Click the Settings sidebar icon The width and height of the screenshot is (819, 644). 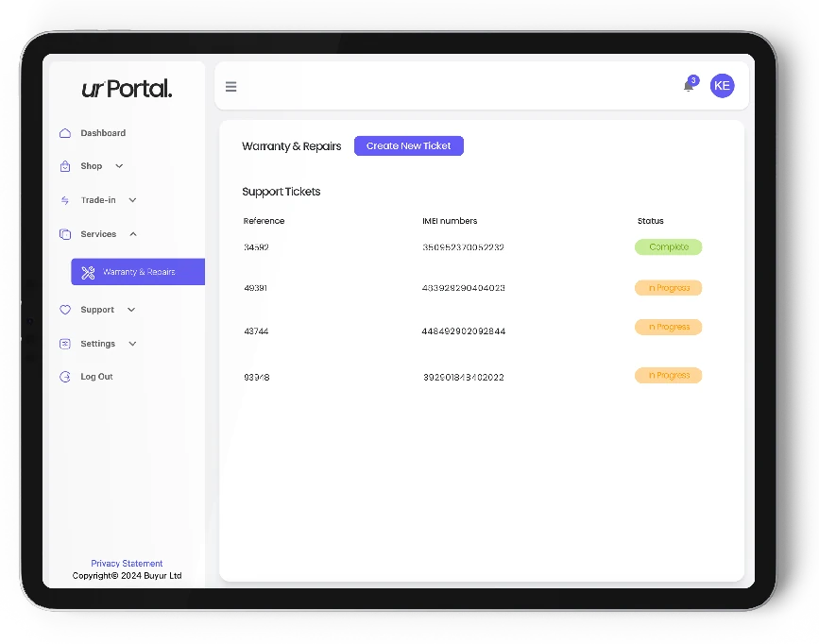coord(65,344)
